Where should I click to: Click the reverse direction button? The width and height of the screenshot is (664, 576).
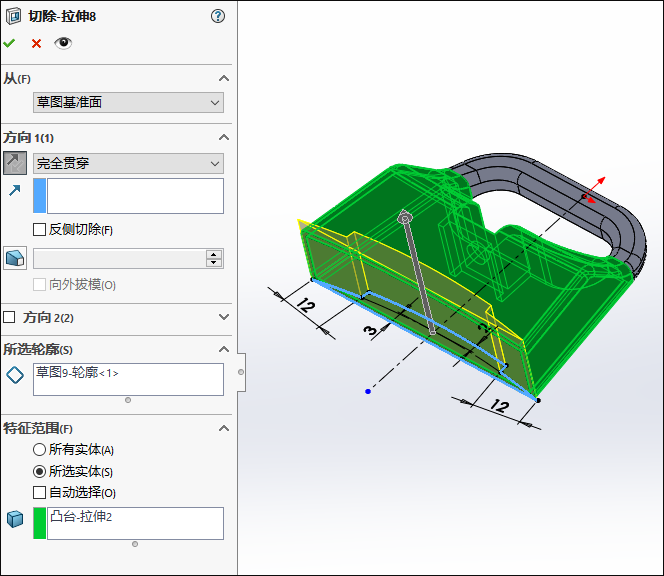(x=15, y=163)
